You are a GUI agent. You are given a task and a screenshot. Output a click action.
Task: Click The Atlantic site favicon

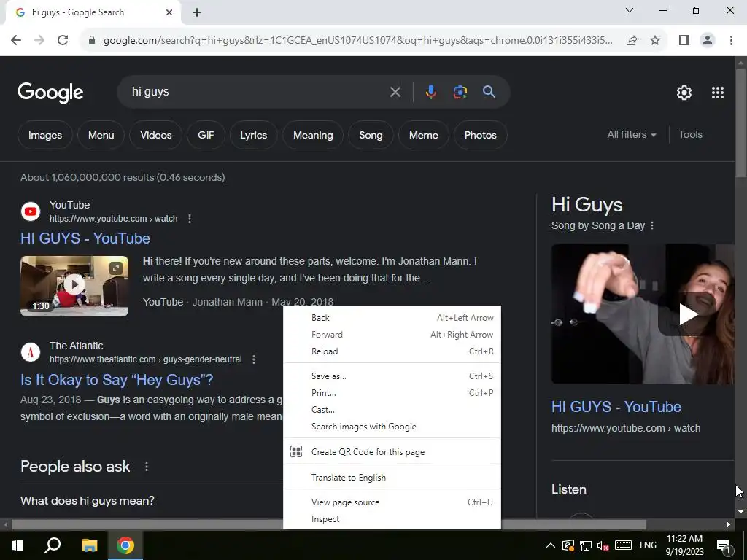pos(31,352)
